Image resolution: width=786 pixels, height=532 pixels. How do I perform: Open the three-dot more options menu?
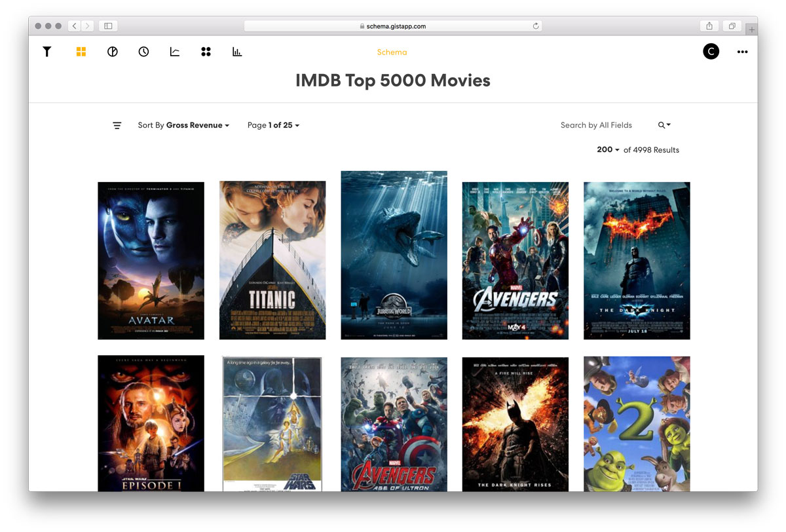742,52
